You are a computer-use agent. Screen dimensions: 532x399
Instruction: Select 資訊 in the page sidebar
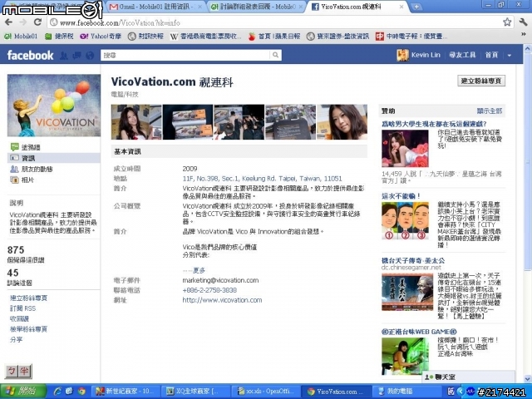click(x=54, y=158)
